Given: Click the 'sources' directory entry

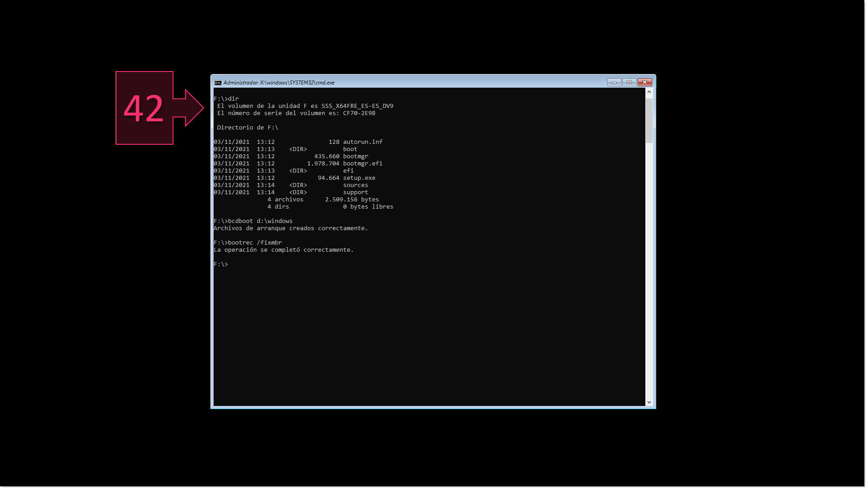Looking at the screenshot, I should point(355,185).
